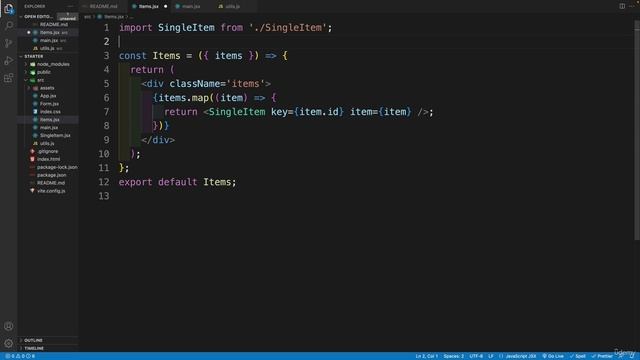
Task: Click Ln 2, Col 1 in status bar
Action: click(427, 356)
